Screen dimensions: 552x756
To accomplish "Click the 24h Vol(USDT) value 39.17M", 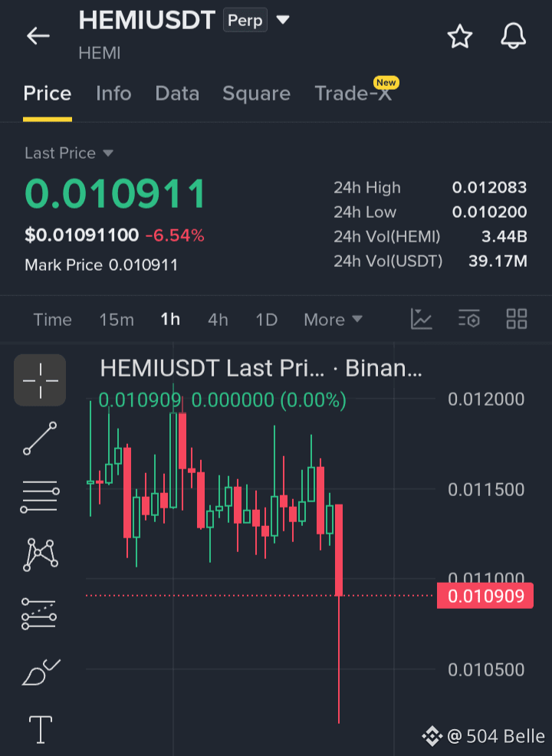I will [498, 261].
